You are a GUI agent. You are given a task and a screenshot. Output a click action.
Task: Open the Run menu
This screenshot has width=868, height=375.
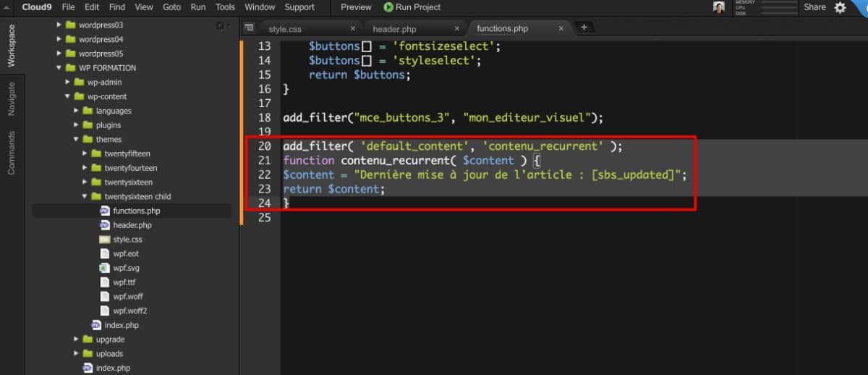click(x=198, y=7)
